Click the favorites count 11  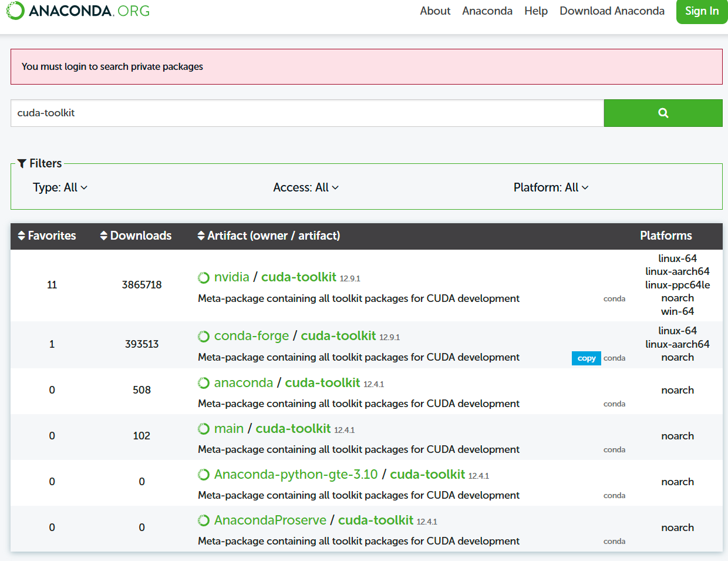click(52, 285)
